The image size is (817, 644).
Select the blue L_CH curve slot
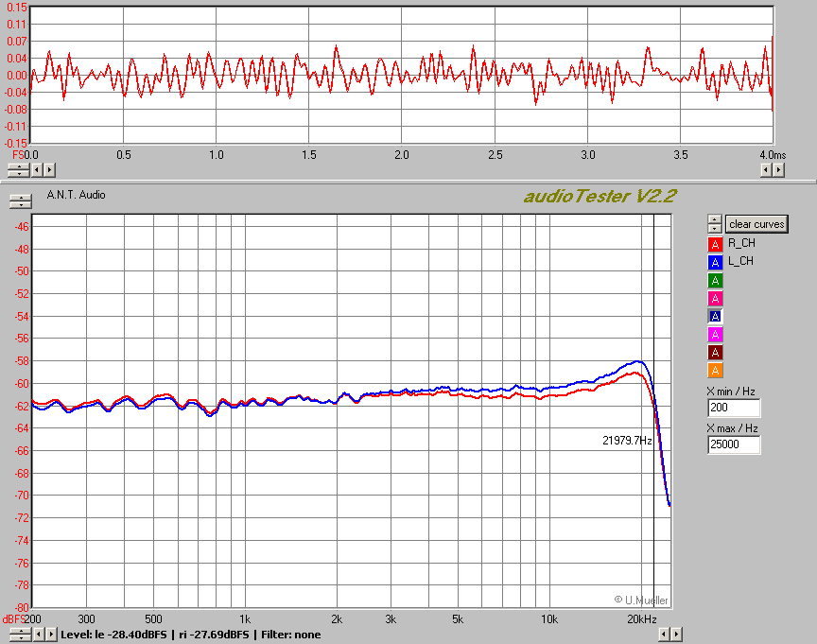coord(715,262)
